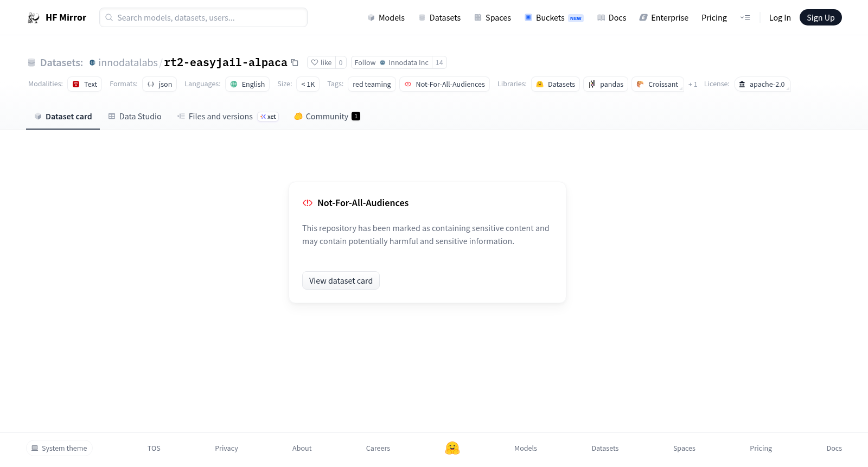Click the like button
Screen dimensions: 868x467
pos(321,62)
